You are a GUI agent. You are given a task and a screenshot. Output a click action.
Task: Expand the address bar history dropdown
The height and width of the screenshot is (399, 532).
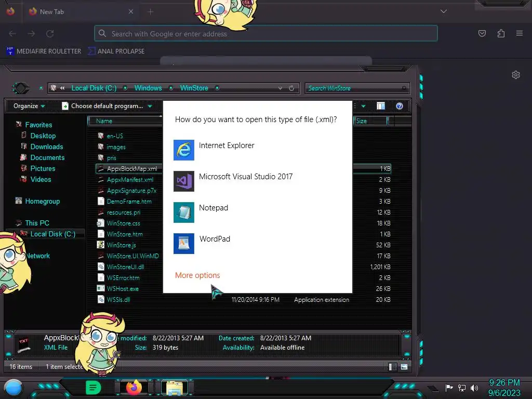(280, 88)
